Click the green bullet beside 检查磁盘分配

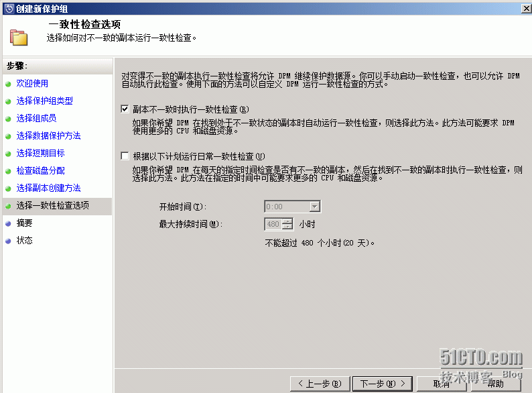coord(8,171)
